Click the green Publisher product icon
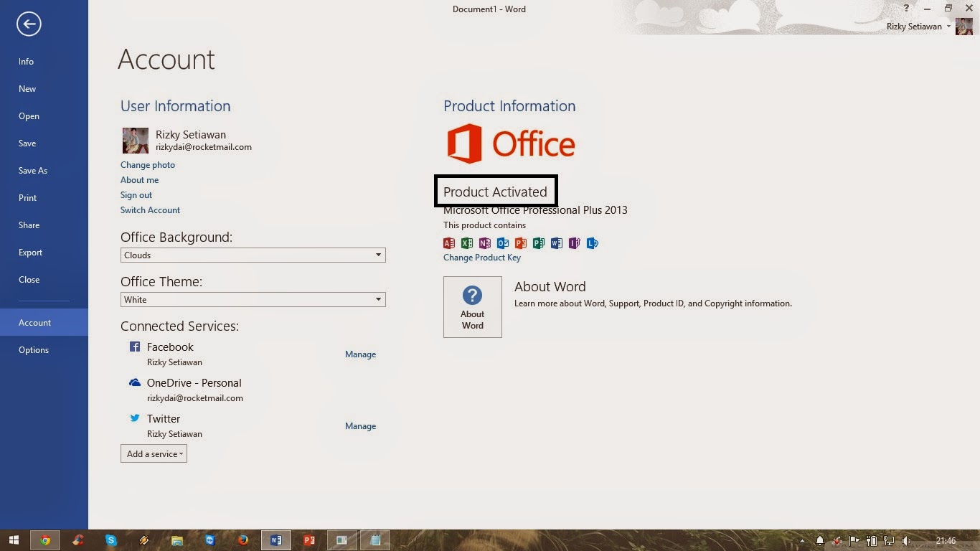The height and width of the screenshot is (551, 980). (539, 243)
